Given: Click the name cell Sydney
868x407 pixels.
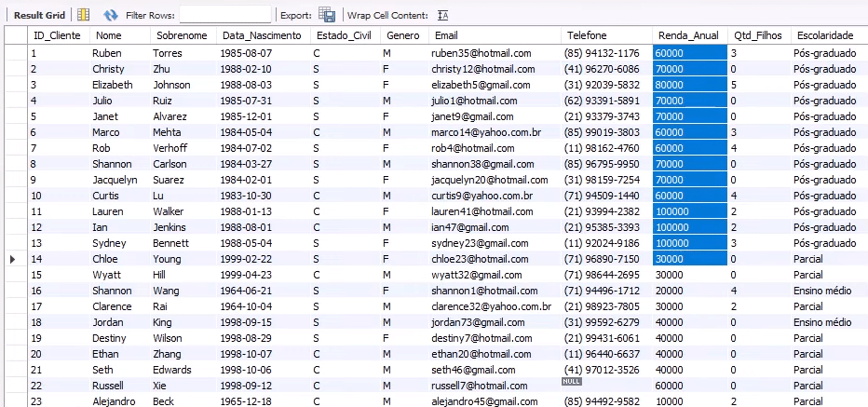Looking at the screenshot, I should 109,243.
